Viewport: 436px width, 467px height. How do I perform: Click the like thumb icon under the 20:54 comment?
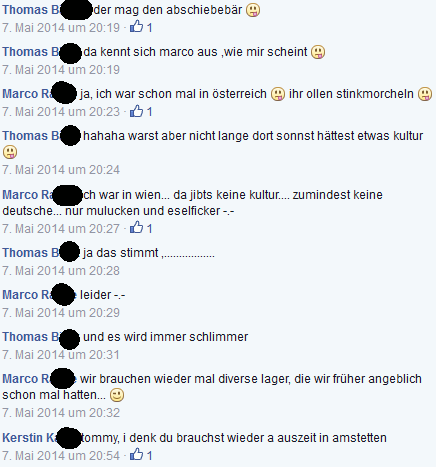coord(136,454)
